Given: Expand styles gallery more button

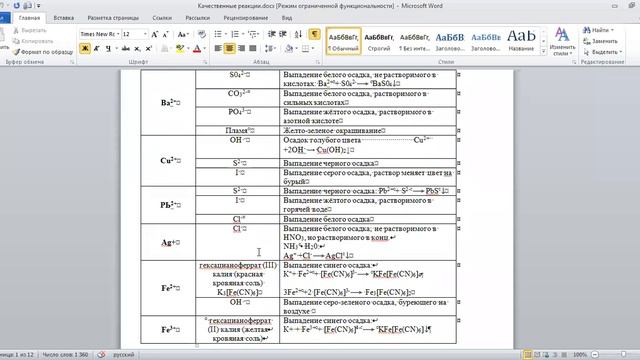Looking at the screenshot, I should click(543, 52).
